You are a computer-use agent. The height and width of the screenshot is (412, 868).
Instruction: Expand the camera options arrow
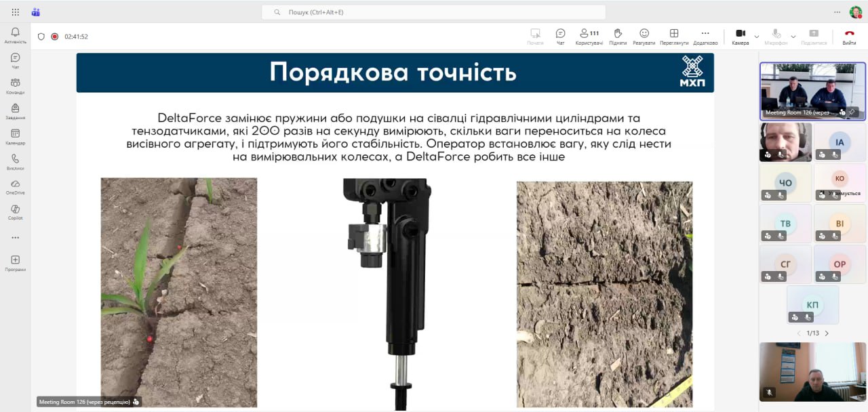pyautogui.click(x=757, y=37)
